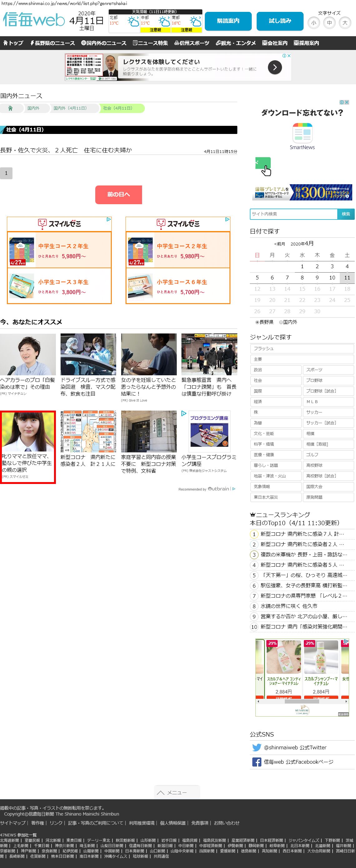Open the 原発問題 genre
Viewport: 356px width, 868px height.
[x=328, y=497]
